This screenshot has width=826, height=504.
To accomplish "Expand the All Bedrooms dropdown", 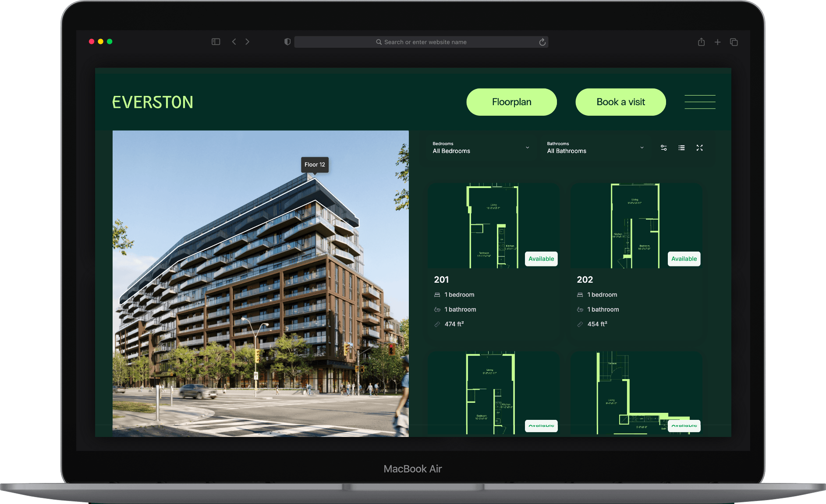I will (481, 148).
